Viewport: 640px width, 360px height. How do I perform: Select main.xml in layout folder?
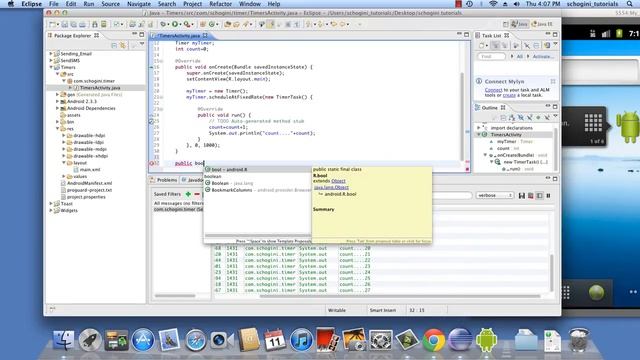tap(90, 169)
